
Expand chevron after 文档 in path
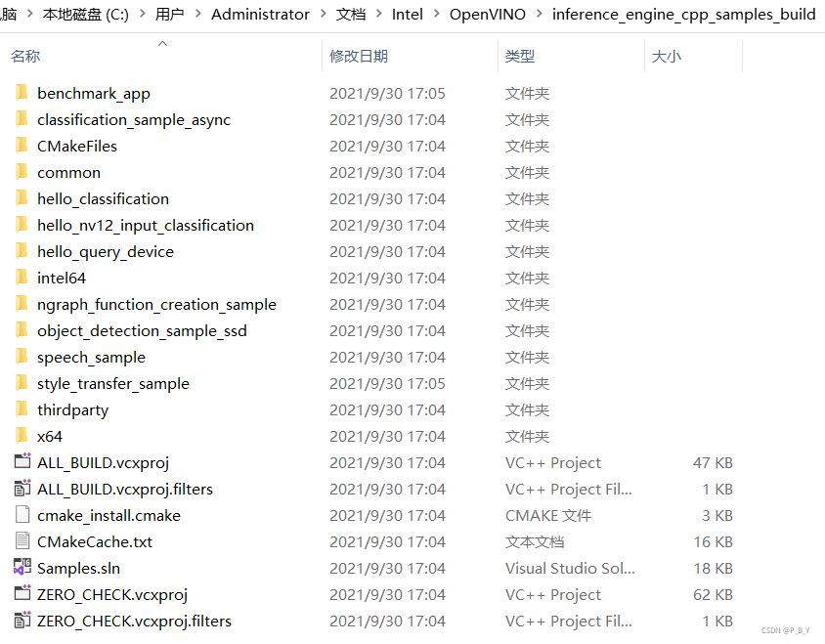click(x=379, y=15)
